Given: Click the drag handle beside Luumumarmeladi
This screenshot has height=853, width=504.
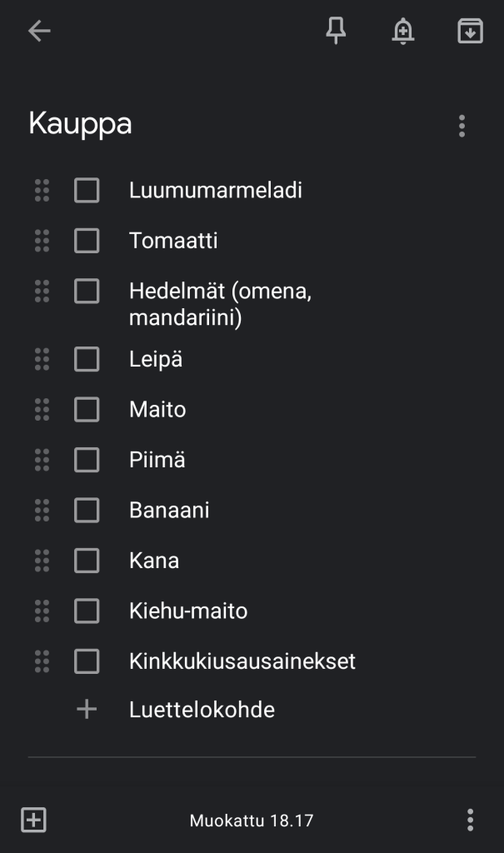Looking at the screenshot, I should (x=42, y=190).
